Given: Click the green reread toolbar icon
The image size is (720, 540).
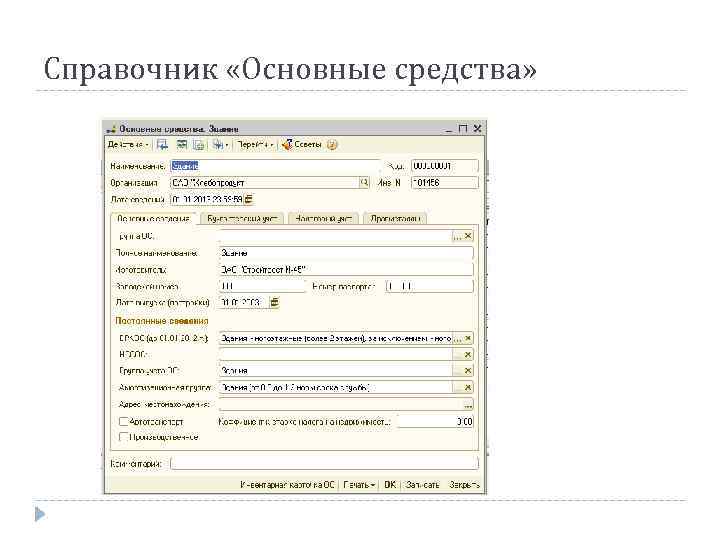Looking at the screenshot, I should click(x=182, y=145).
